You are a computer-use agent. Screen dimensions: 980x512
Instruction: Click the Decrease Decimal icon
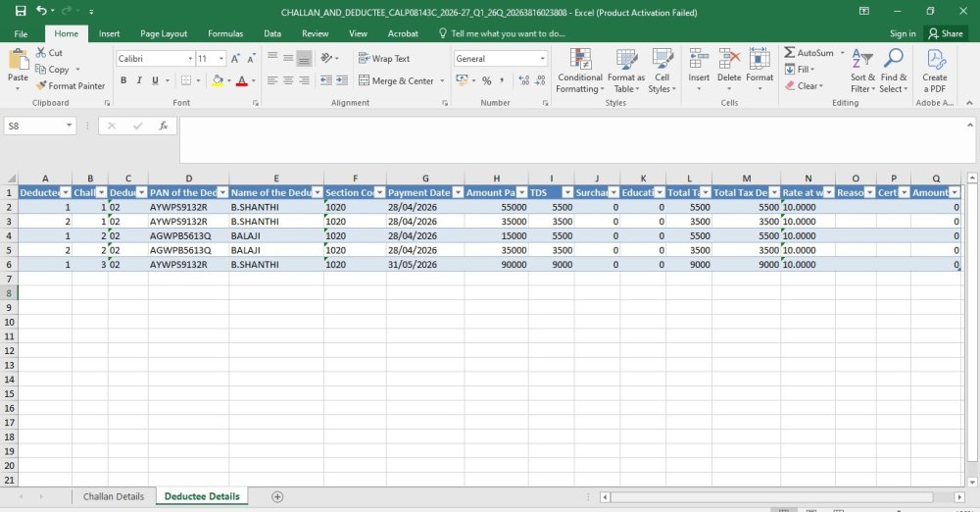pos(540,80)
